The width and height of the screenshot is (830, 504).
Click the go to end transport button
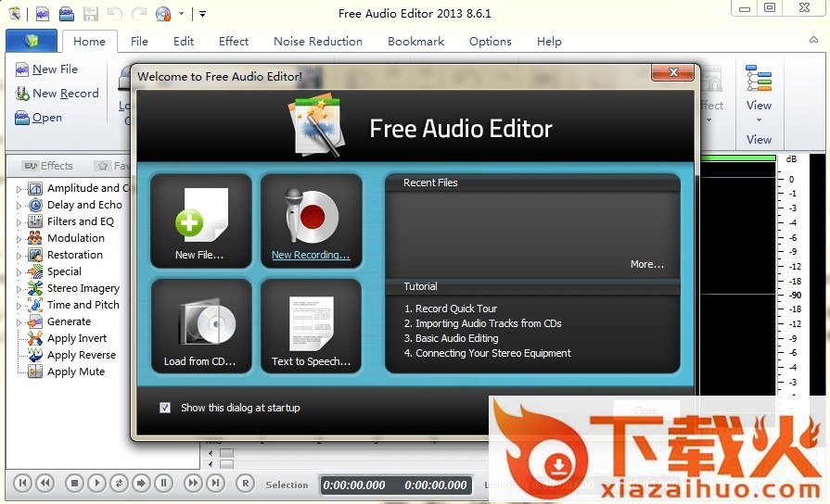point(215,483)
